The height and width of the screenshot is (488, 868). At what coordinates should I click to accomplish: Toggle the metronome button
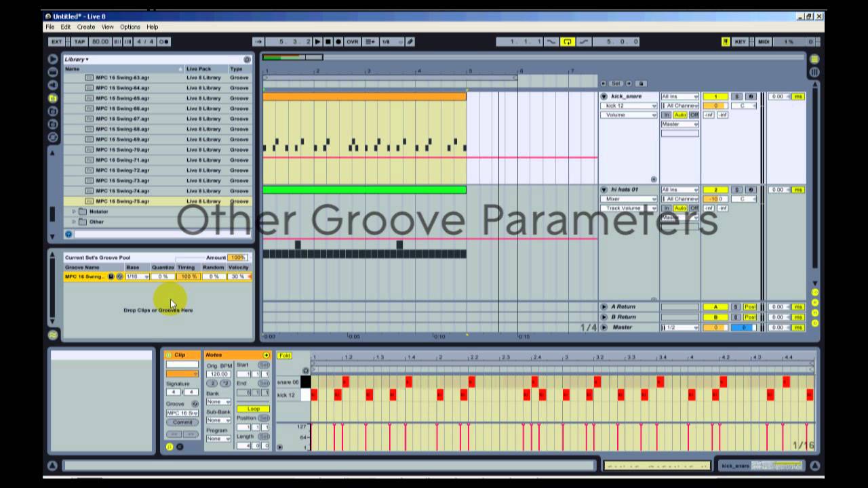(163, 42)
